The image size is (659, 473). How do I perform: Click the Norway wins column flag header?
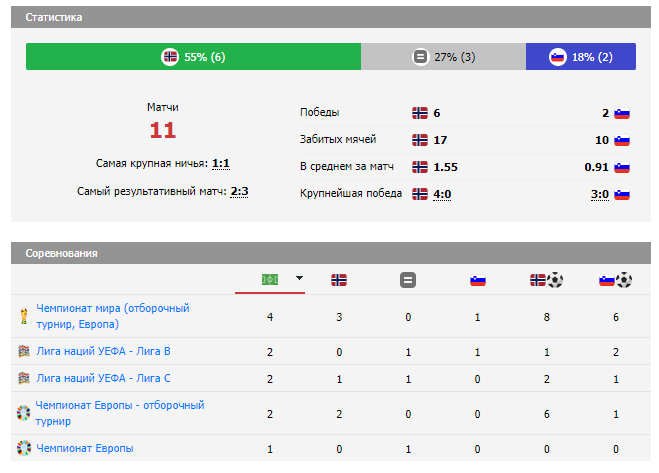pyautogui.click(x=339, y=280)
